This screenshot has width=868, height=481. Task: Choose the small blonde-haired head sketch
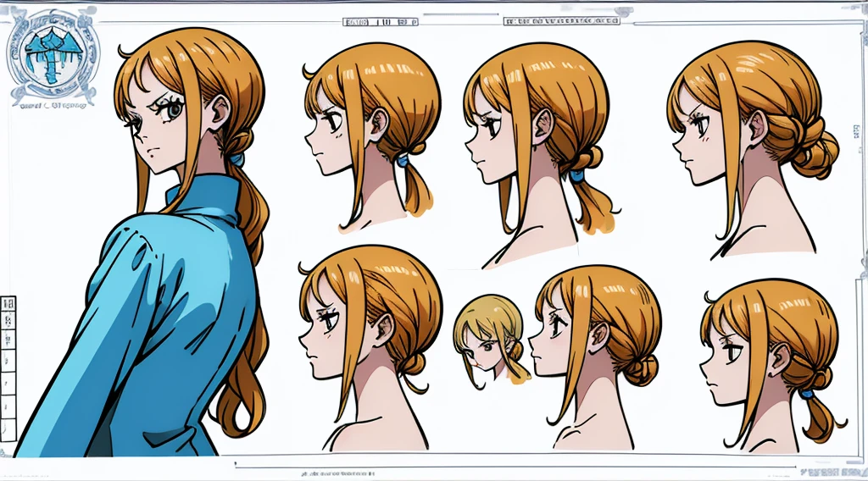(x=491, y=341)
